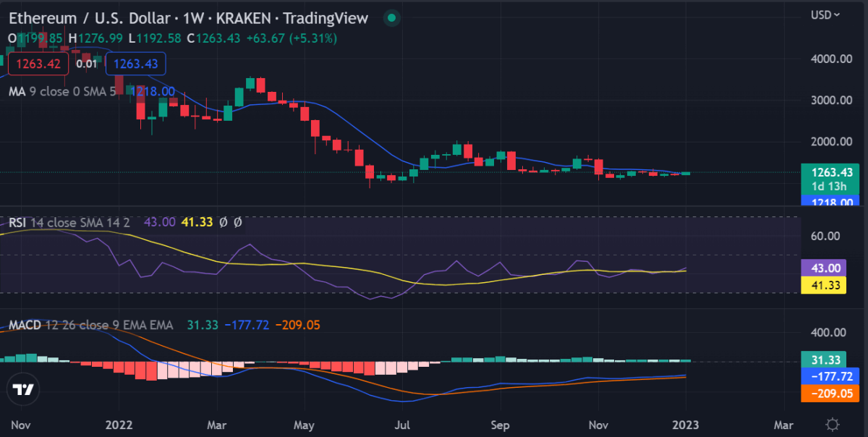Click the green 31.33 value in MACD legend
This screenshot has width=868, height=437.
point(203,325)
